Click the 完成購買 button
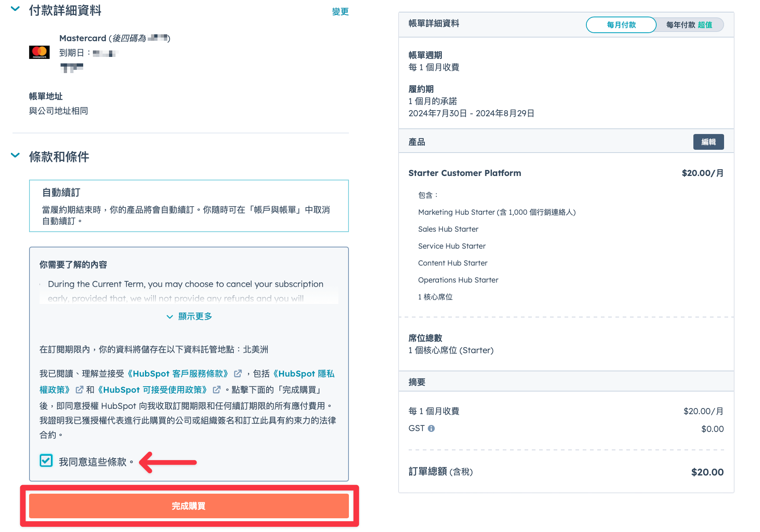The image size is (760, 532). (189, 506)
